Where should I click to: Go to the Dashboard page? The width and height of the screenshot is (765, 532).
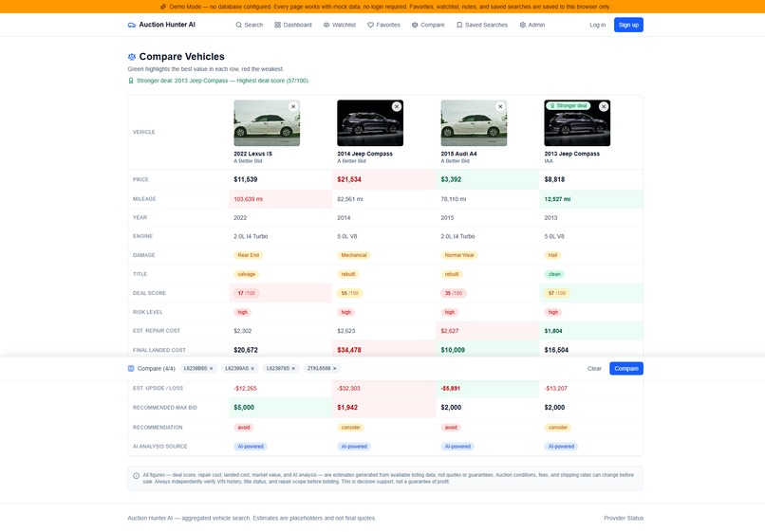(293, 25)
